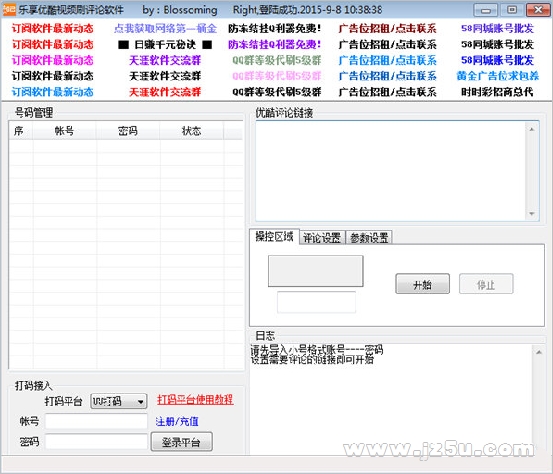
Task: Focus the 帐号 input field
Action: click(x=96, y=421)
